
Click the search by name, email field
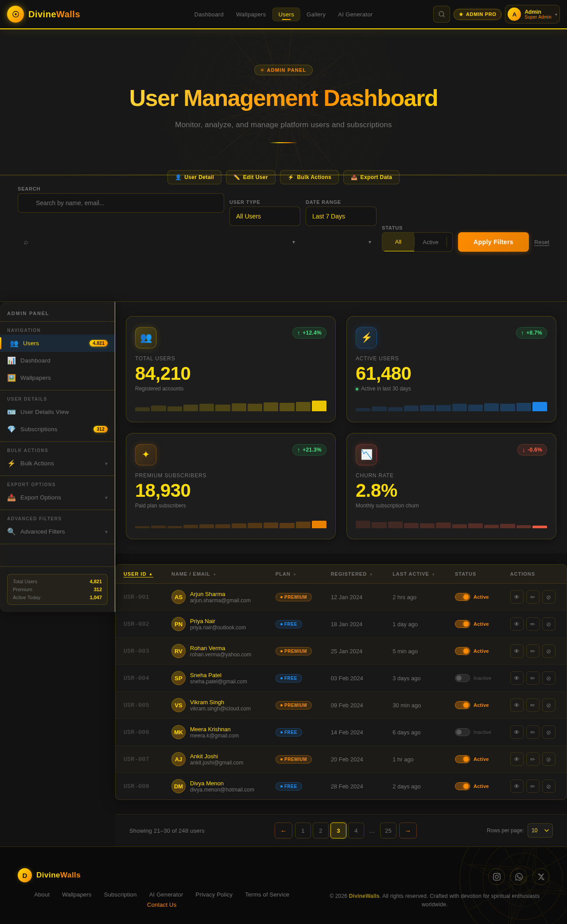tap(121, 203)
